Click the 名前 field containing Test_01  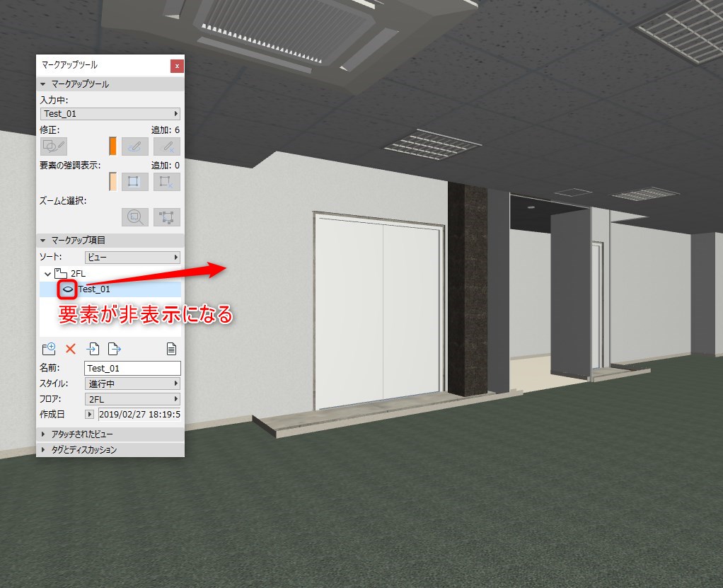click(132, 368)
